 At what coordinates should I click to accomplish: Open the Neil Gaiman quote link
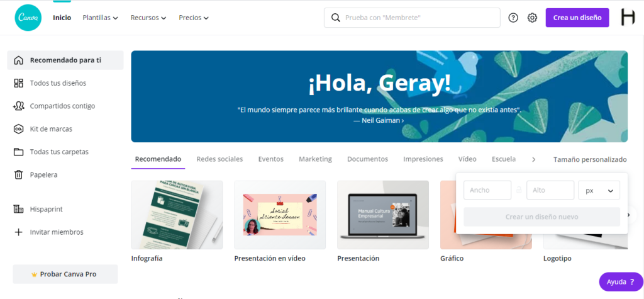pos(379,120)
